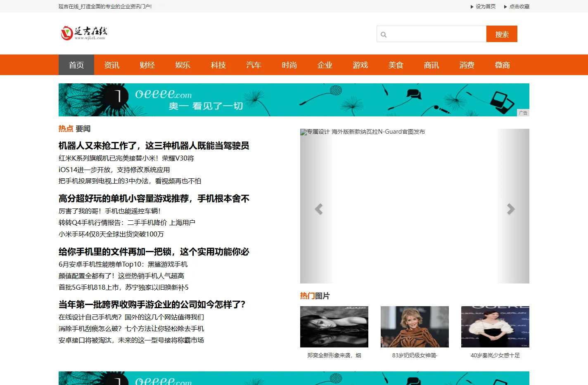588x385 pixels.
Task: Open article 把手机投屏到电视上的3中办法
Action: point(130,181)
